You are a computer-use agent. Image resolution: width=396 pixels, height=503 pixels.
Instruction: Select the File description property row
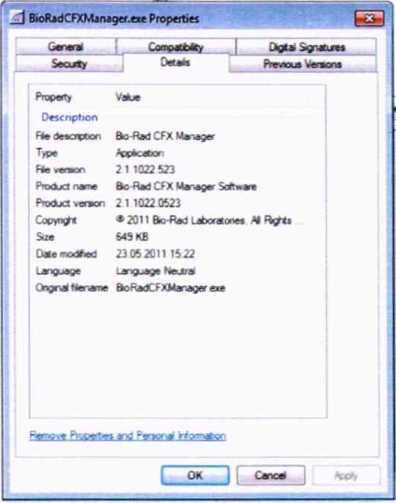tap(177, 136)
